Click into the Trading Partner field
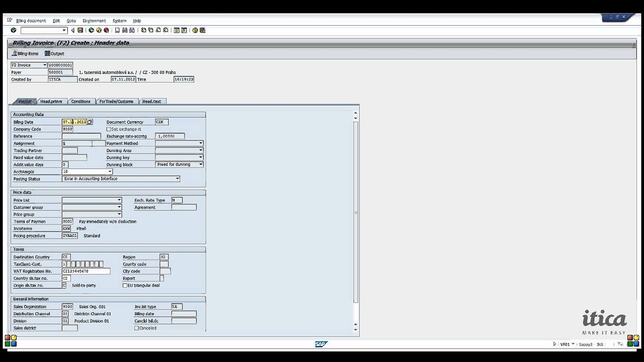This screenshot has width=644, height=362. click(x=69, y=150)
